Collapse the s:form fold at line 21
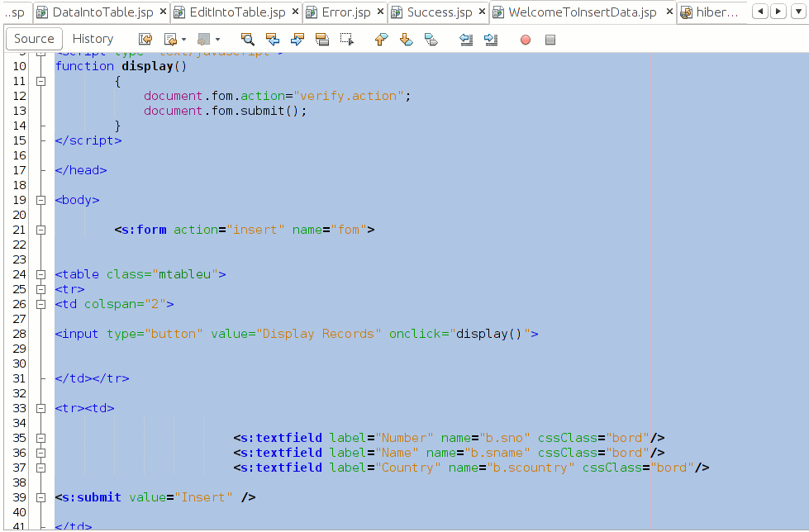The width and height of the screenshot is (809, 532). 40,230
